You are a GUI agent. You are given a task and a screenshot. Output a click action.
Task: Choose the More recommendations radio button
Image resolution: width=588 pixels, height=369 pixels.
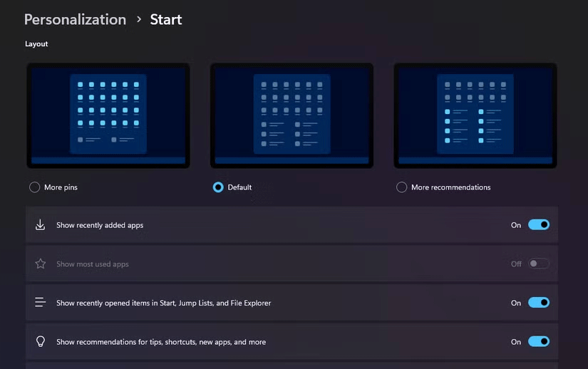click(402, 187)
